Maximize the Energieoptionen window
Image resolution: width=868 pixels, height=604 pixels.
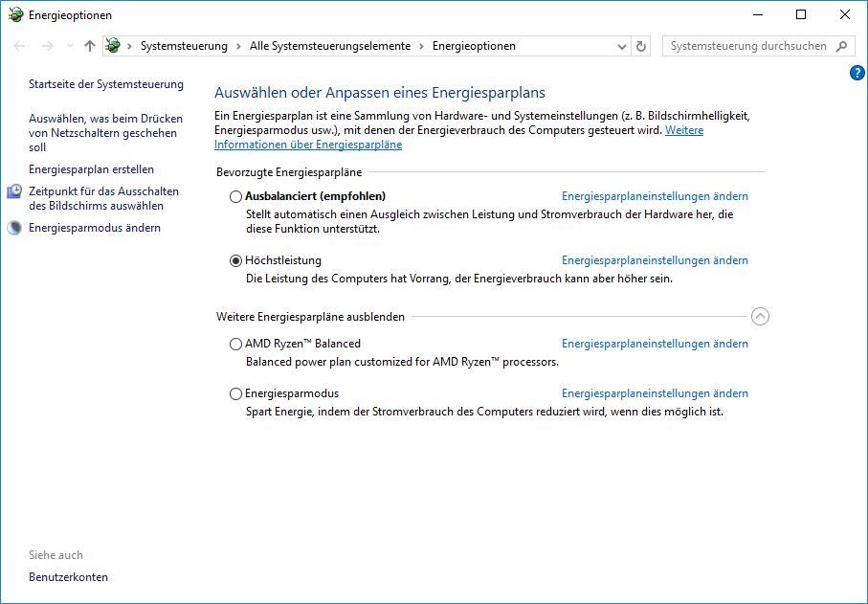click(801, 15)
